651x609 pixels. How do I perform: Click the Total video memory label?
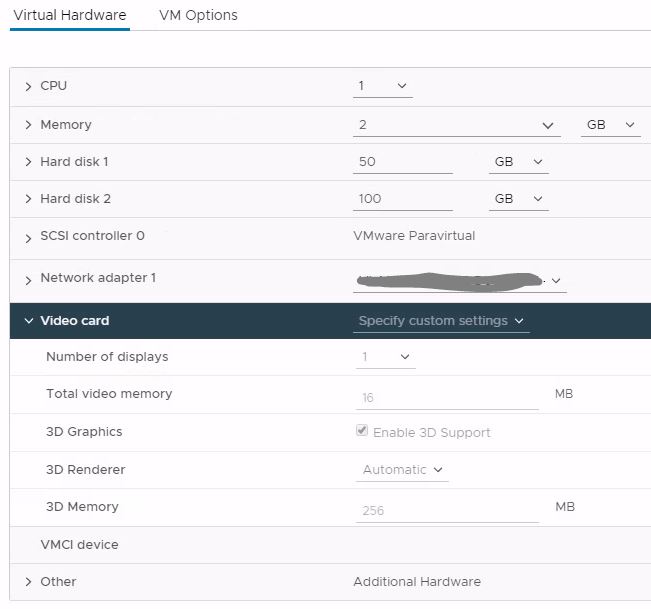(x=109, y=394)
